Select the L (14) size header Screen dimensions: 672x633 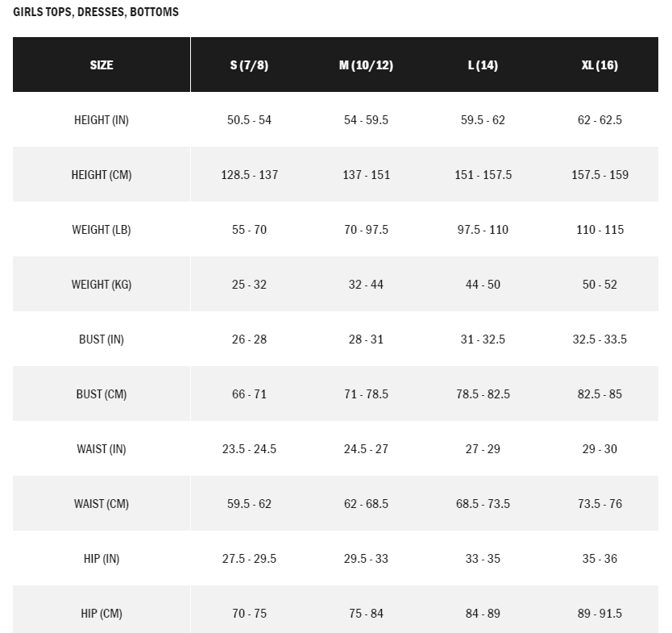coord(483,65)
